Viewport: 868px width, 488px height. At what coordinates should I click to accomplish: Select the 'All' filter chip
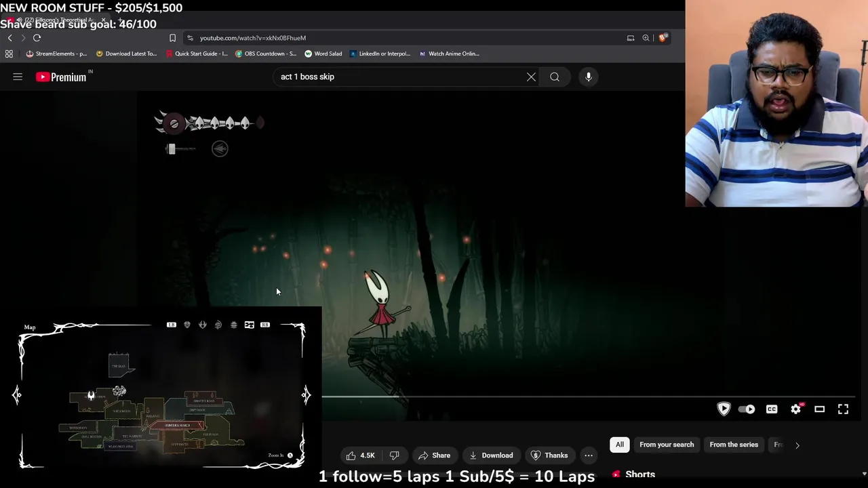point(620,445)
